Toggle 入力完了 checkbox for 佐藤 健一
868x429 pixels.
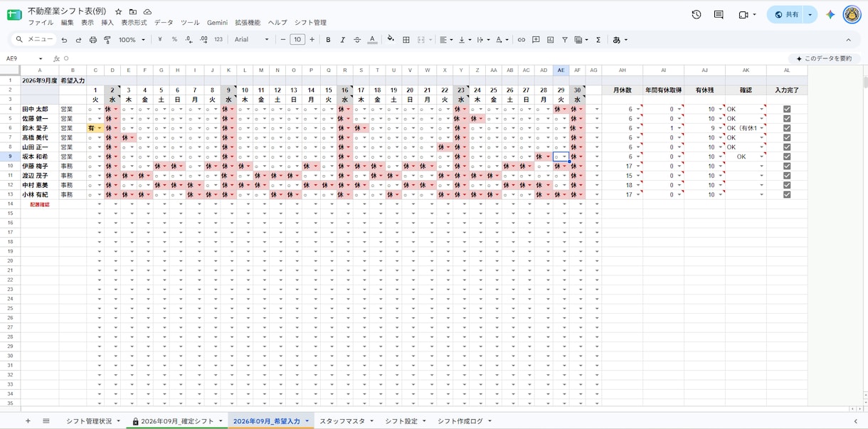click(x=787, y=119)
